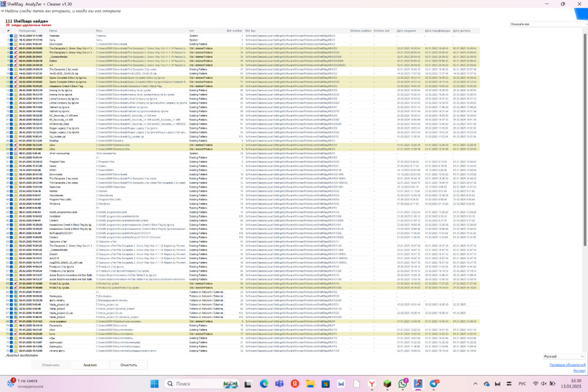Screen dimensions: 588x392
Task: Uncheck the майнкрафт row checkbox
Action: pos(11,342)
